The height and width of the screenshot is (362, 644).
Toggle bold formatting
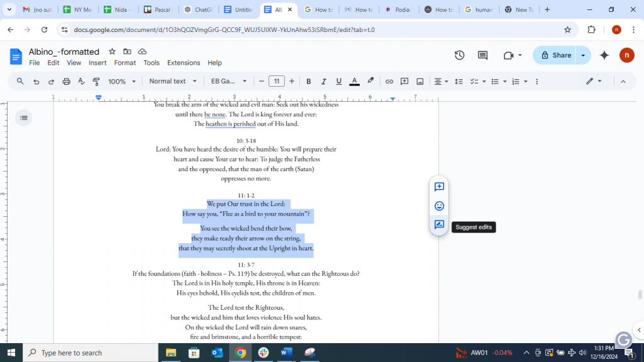pyautogui.click(x=308, y=80)
